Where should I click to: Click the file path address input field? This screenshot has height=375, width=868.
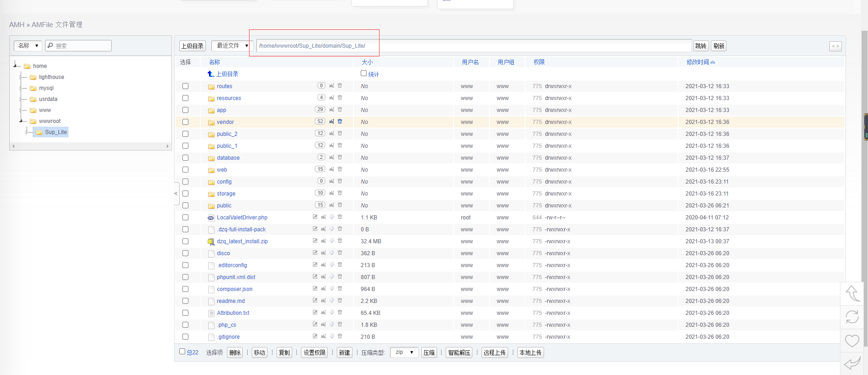[473, 46]
